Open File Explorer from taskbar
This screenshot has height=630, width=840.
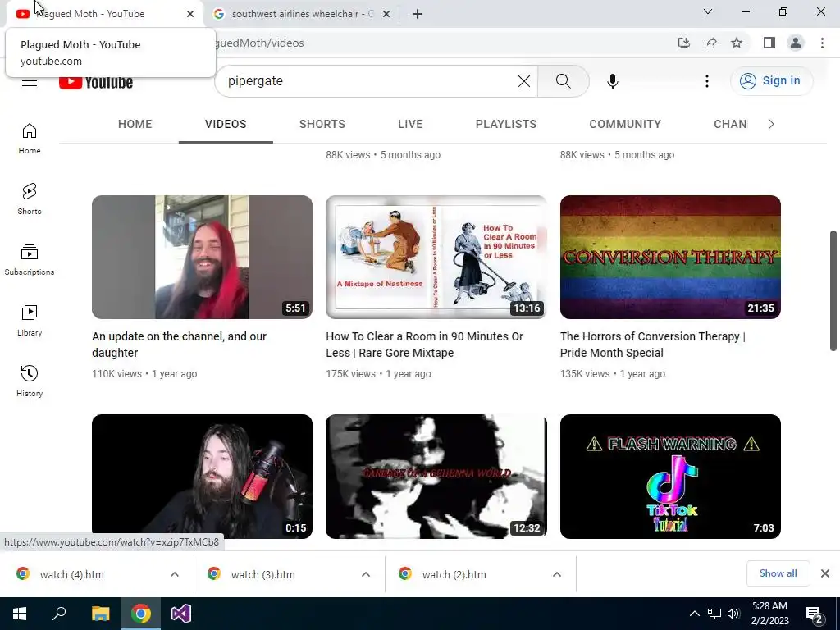100,614
